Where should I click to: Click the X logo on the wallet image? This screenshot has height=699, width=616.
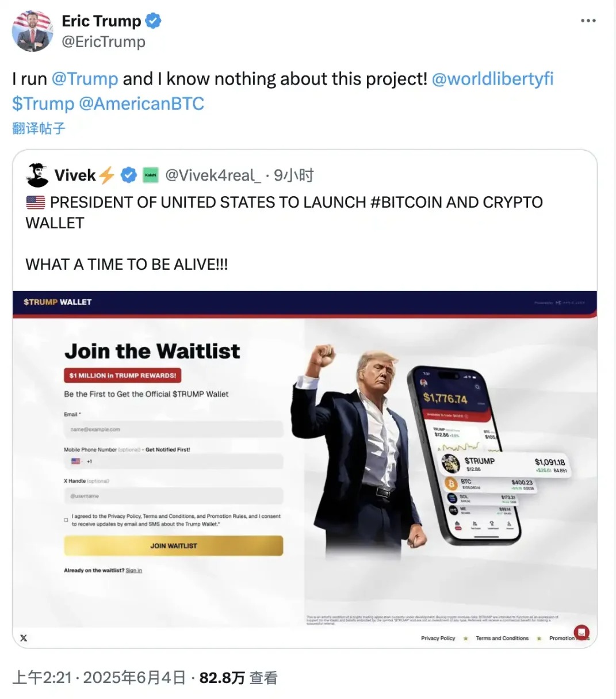(24, 637)
